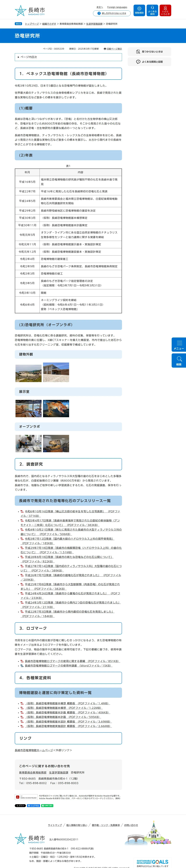Go to トップページ breadcrumb
Screen dimensions: 186x868
coord(32,24)
